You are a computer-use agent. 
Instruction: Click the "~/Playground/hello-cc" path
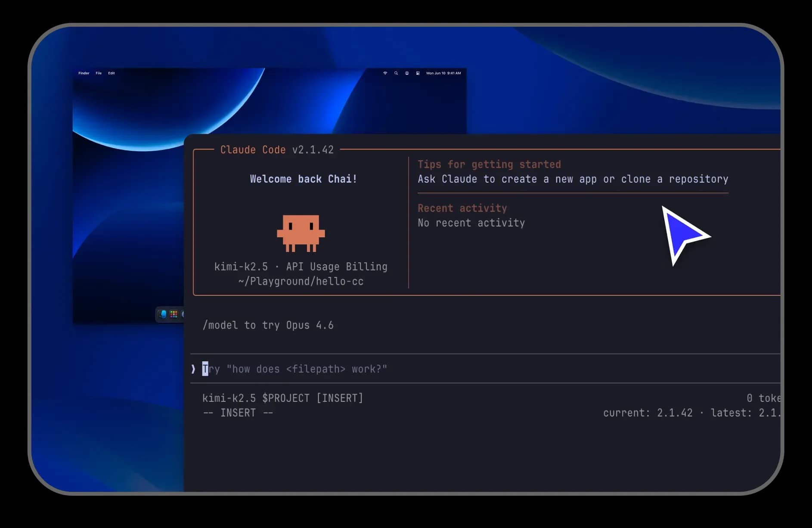(301, 282)
